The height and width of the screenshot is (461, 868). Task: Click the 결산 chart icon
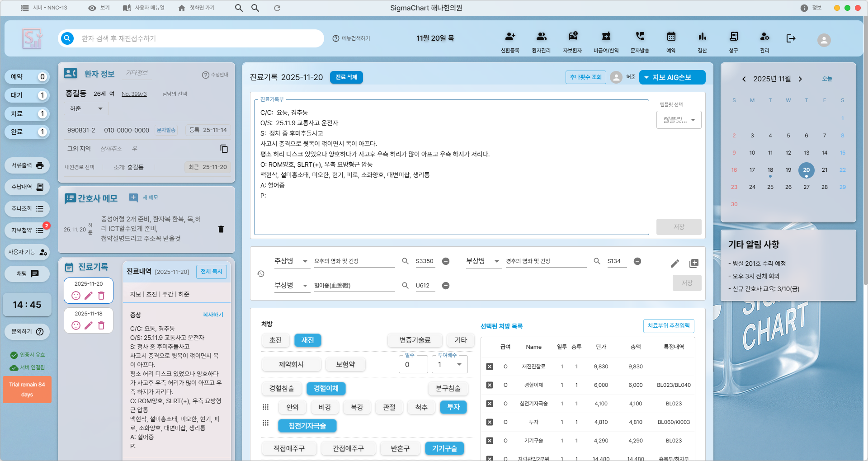[702, 37]
